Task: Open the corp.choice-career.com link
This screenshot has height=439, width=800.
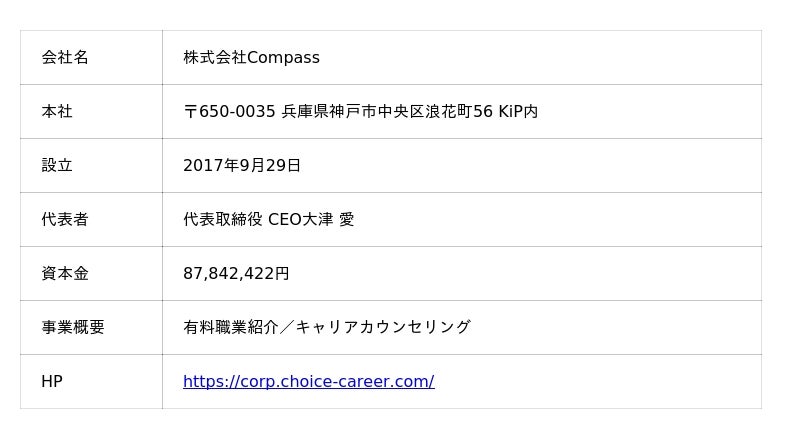Action: click(308, 381)
